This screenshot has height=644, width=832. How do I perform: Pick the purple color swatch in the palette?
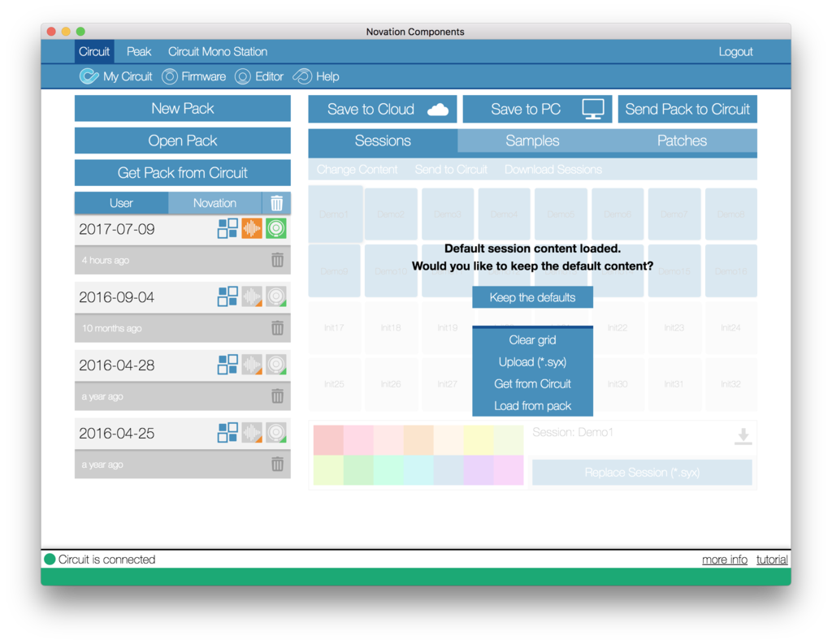(479, 470)
